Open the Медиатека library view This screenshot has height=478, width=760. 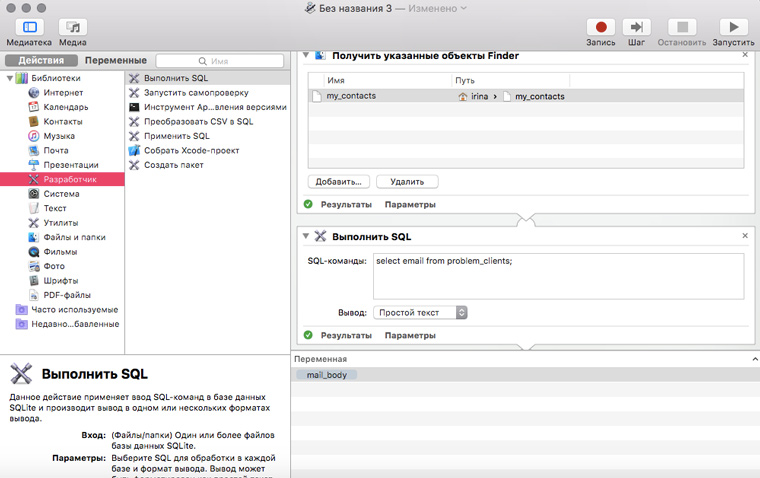(28, 28)
